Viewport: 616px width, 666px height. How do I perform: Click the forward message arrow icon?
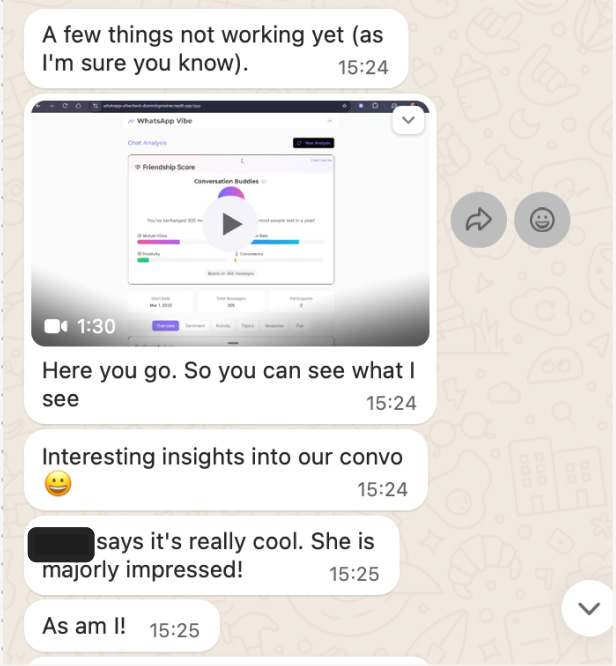pyautogui.click(x=478, y=220)
